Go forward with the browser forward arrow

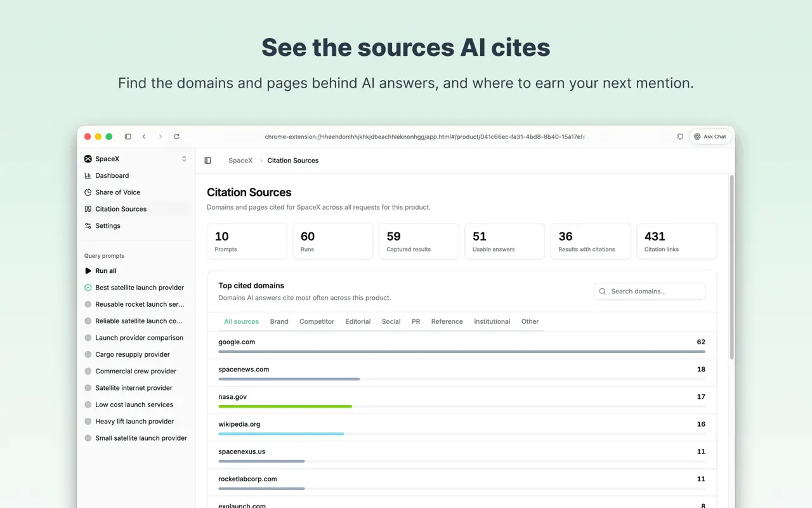(160, 137)
